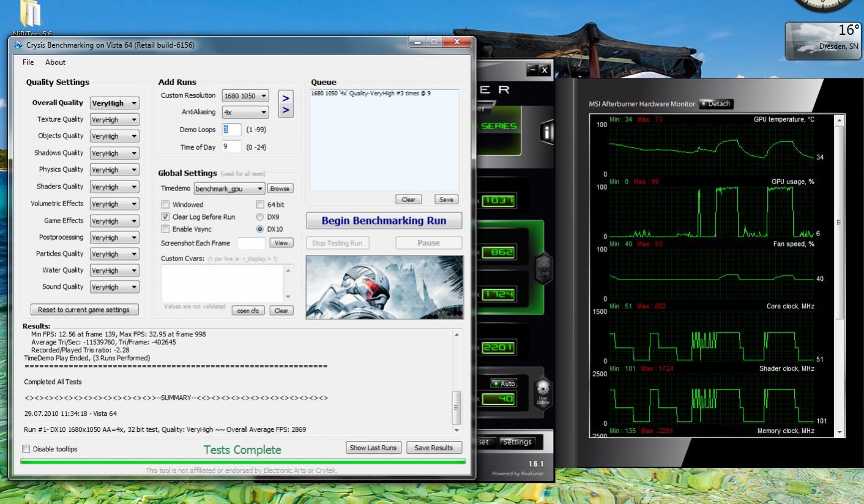Click the screenshot View button
The width and height of the screenshot is (864, 504).
tap(281, 243)
